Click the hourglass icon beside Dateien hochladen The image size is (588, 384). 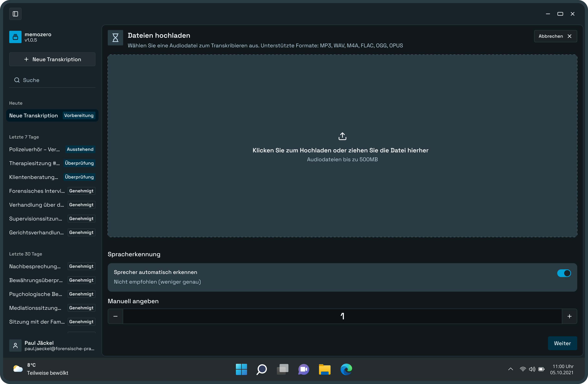115,38
